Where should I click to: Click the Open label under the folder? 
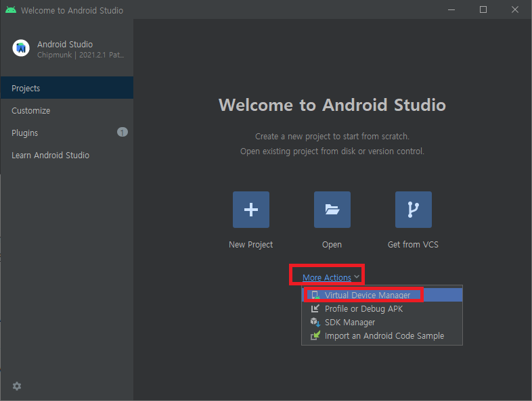(x=332, y=244)
